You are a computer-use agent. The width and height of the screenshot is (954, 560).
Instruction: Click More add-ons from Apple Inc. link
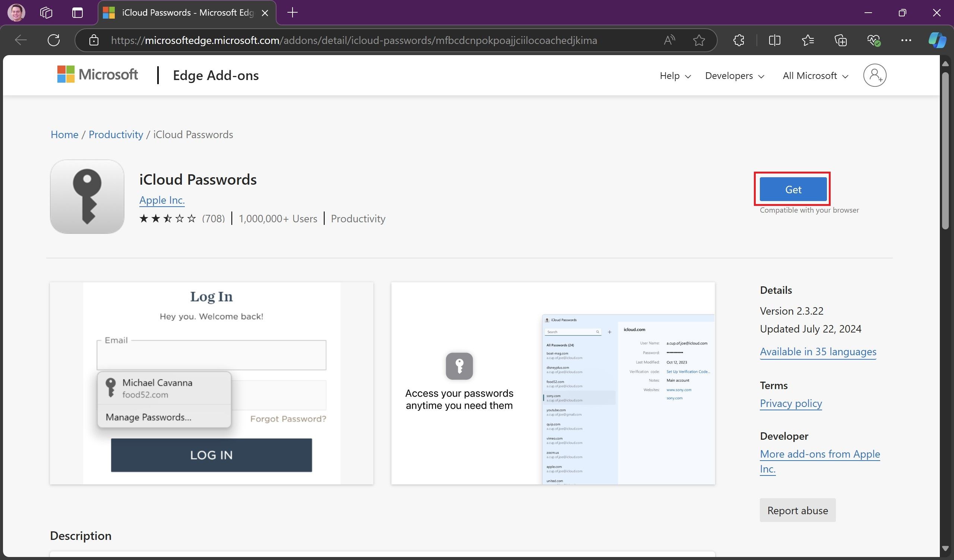click(x=820, y=460)
